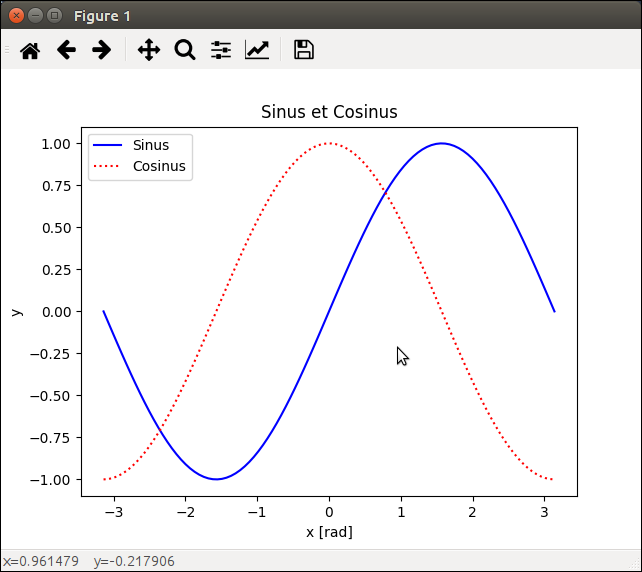This screenshot has height=572, width=642.
Task: Click the Figure 1 title bar text
Action: tap(101, 16)
